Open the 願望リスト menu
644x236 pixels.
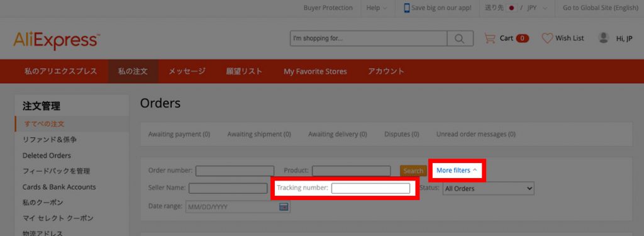pos(244,71)
